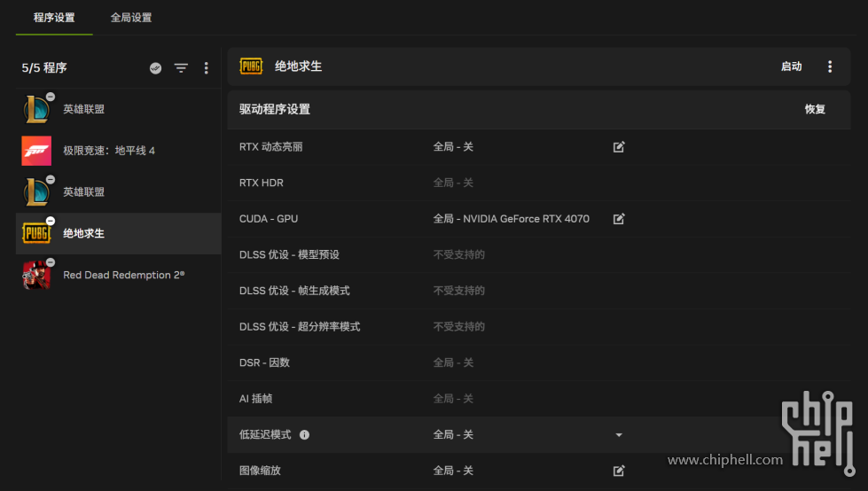This screenshot has width=868, height=491.
Task: Restore driver settings with 恢复 button
Action: click(x=815, y=109)
